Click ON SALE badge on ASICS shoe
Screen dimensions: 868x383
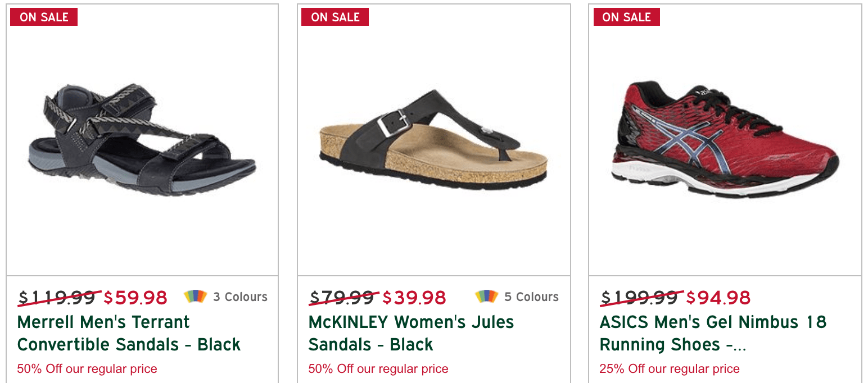[626, 17]
